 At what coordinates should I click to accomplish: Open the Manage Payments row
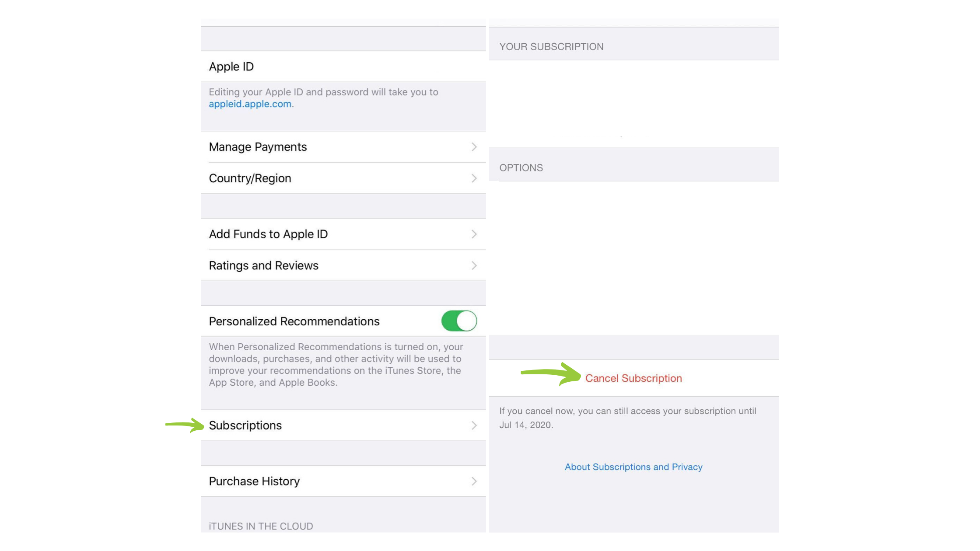[343, 147]
